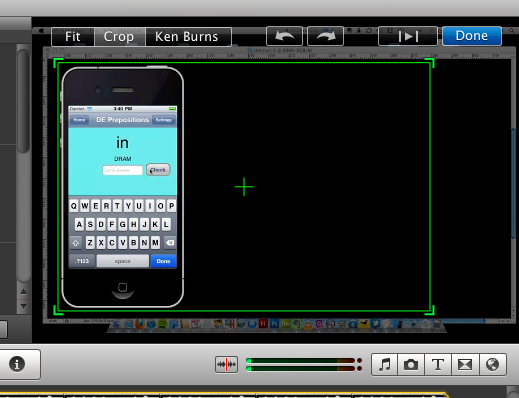The height and width of the screenshot is (398, 519).
Task: Click the left panel scroll up arrow
Action: point(23,292)
